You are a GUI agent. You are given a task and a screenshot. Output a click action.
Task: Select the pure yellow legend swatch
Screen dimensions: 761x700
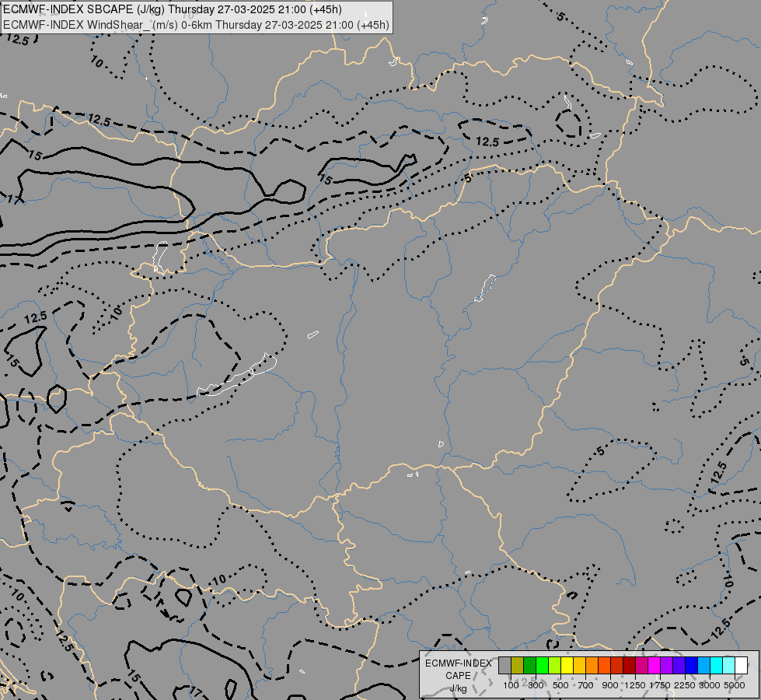(x=567, y=666)
